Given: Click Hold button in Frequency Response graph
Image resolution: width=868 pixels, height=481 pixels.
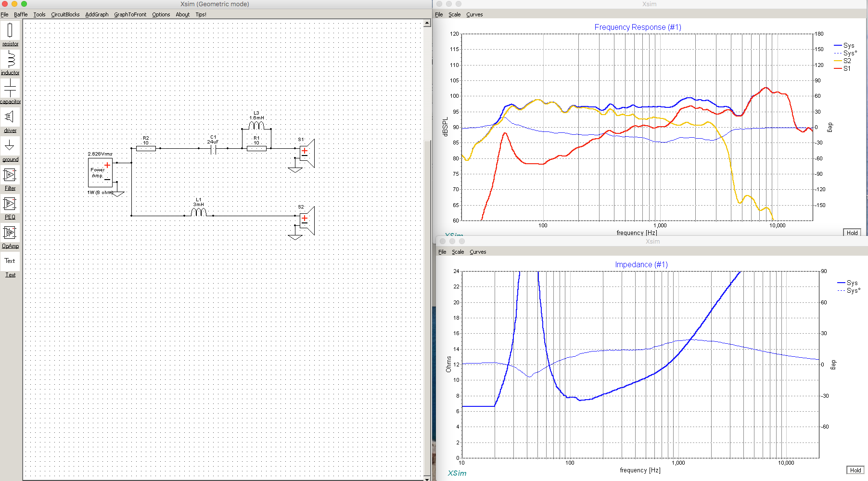Looking at the screenshot, I should click(852, 233).
